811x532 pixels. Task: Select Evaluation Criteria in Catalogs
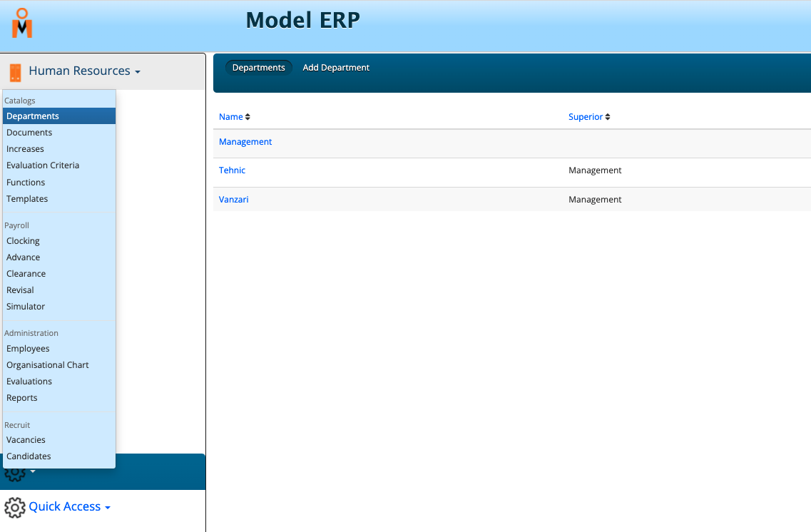click(43, 165)
